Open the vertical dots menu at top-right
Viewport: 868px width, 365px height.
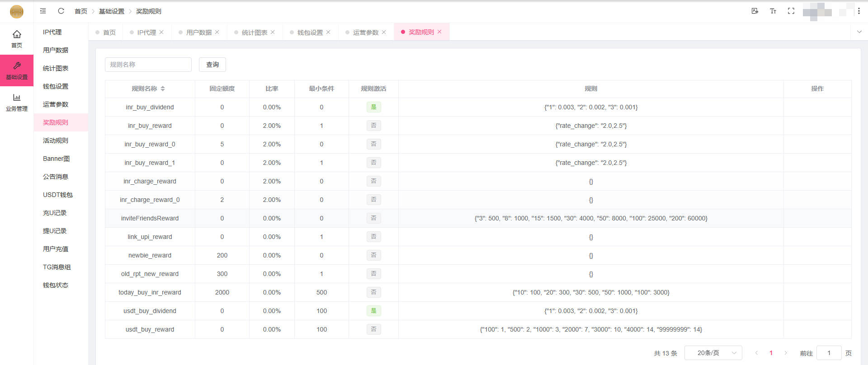tap(859, 11)
